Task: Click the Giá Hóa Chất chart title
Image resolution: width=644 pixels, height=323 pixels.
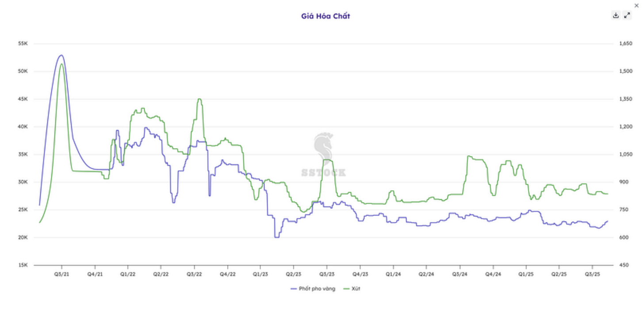Action: 326,16
